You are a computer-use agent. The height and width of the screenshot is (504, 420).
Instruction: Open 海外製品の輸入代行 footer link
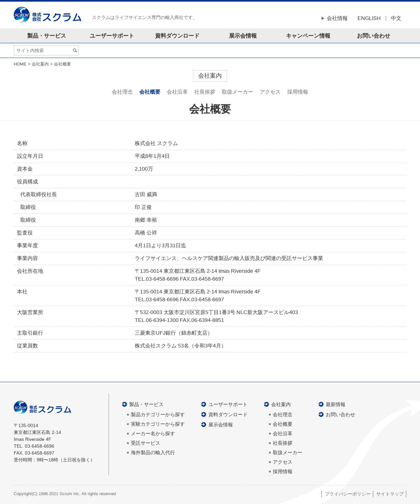point(153,453)
